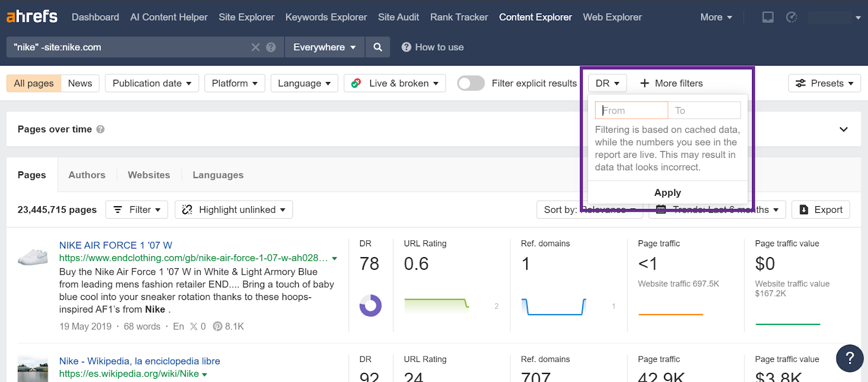Clear the search query with X icon
This screenshot has width=868, height=382.
[x=256, y=47]
